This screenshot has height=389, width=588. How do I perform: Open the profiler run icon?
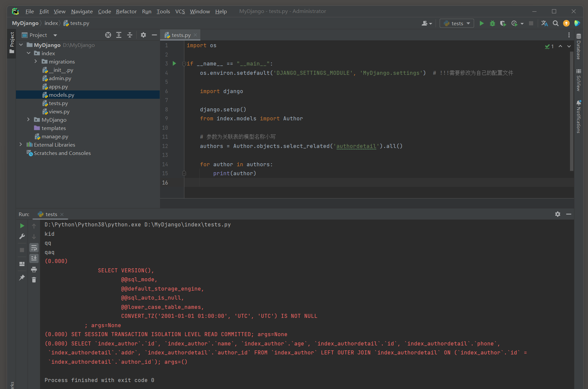[514, 23]
